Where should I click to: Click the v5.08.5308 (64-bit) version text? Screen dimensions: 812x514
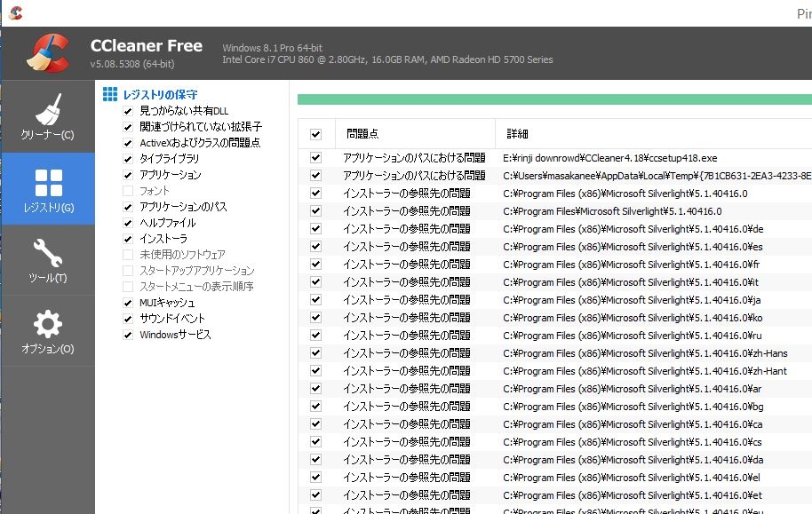tap(132, 64)
